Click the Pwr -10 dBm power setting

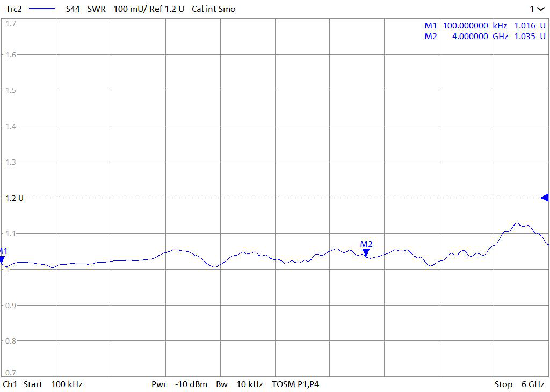point(179,384)
